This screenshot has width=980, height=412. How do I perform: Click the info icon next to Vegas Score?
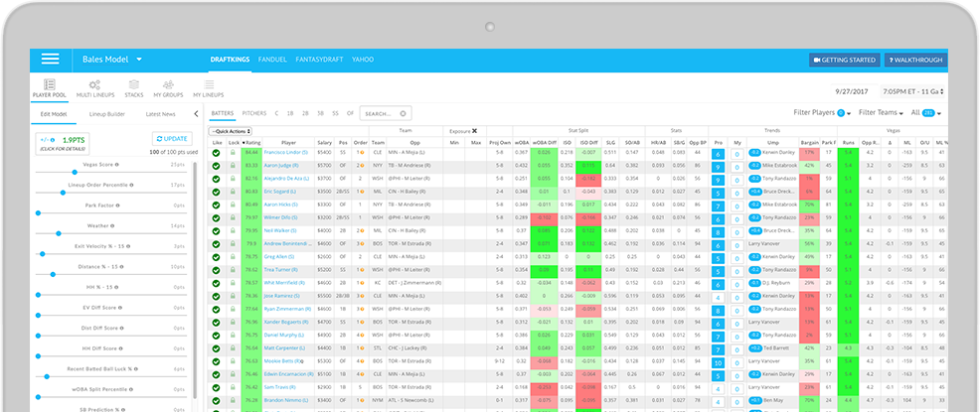[117, 165]
